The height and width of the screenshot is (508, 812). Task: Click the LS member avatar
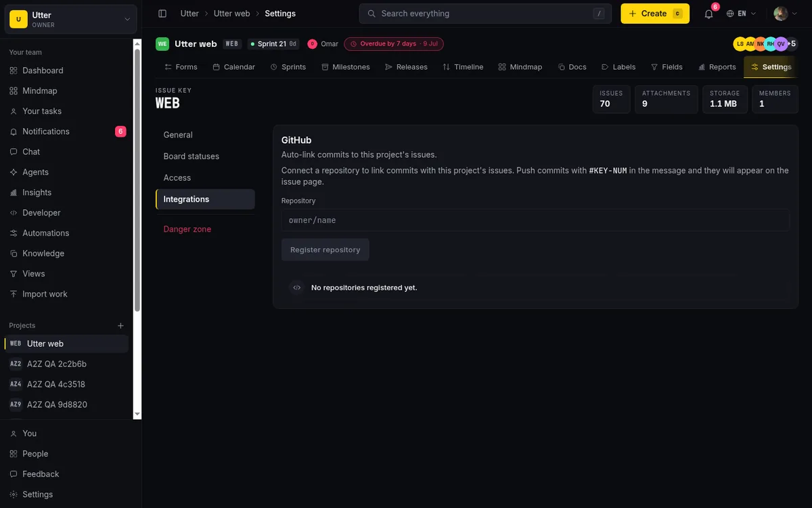pos(740,44)
